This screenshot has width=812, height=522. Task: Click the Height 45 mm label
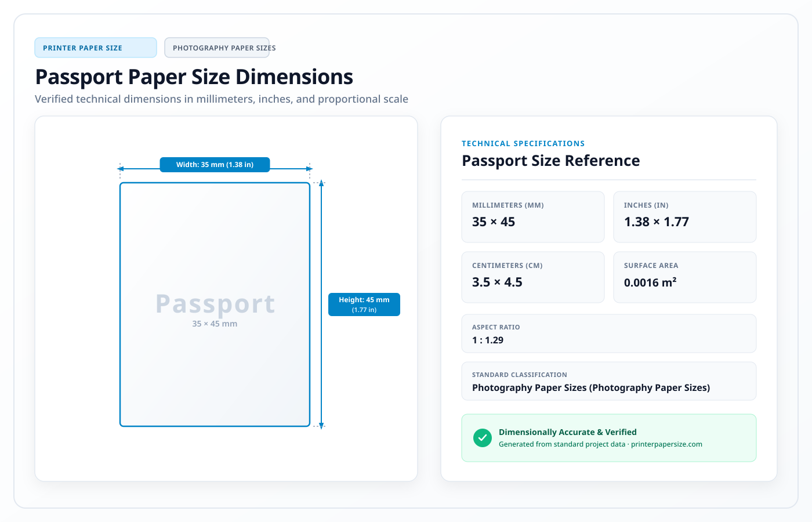click(x=364, y=304)
